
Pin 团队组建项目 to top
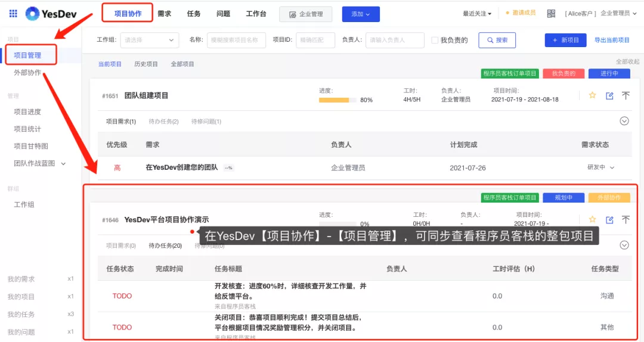coord(626,96)
